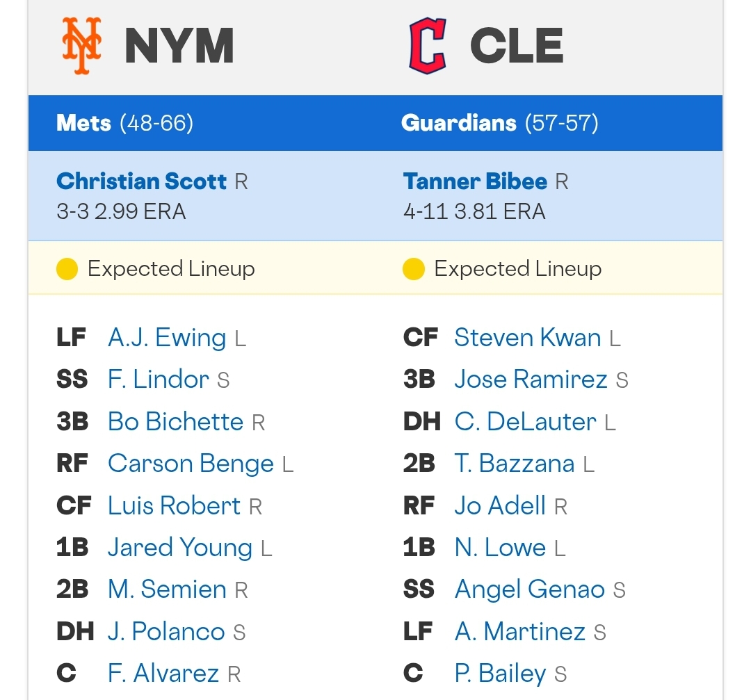Open F. Lindor player page
The image size is (751, 700).
[x=159, y=380]
